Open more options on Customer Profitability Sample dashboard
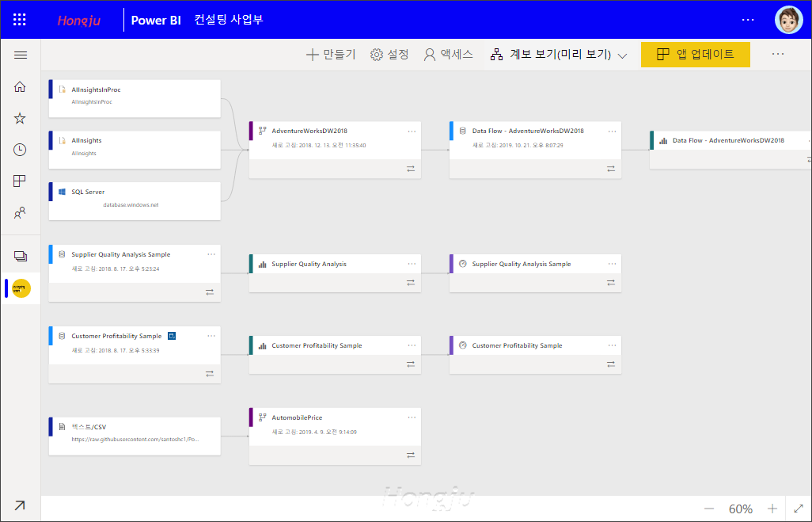812x522 pixels. coord(612,345)
